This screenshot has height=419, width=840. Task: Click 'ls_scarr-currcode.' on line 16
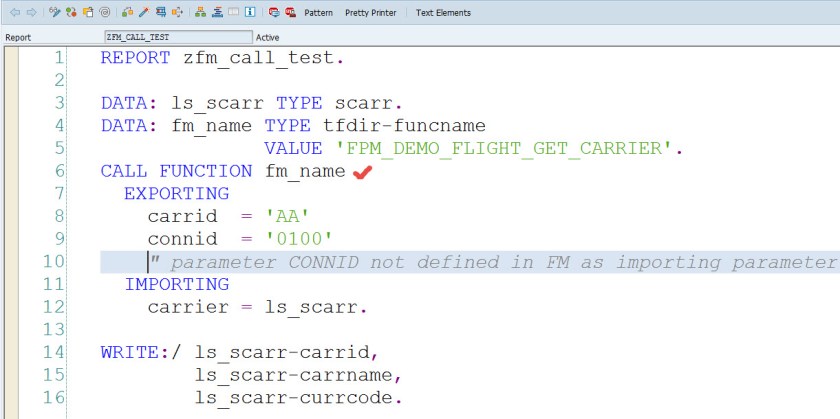[x=298, y=397]
